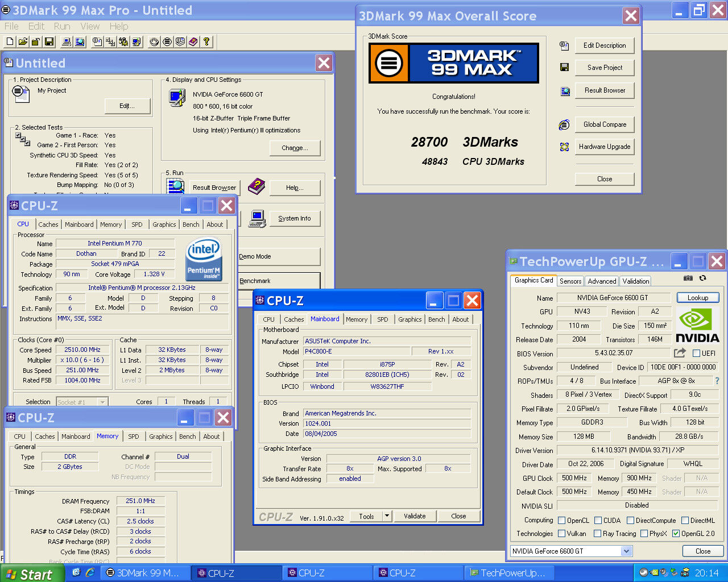728x582 pixels.
Task: Click the 3DMark 99 taskbar button
Action: point(146,573)
